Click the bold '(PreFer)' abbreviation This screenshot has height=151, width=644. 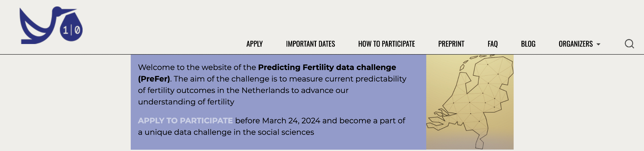(154, 79)
